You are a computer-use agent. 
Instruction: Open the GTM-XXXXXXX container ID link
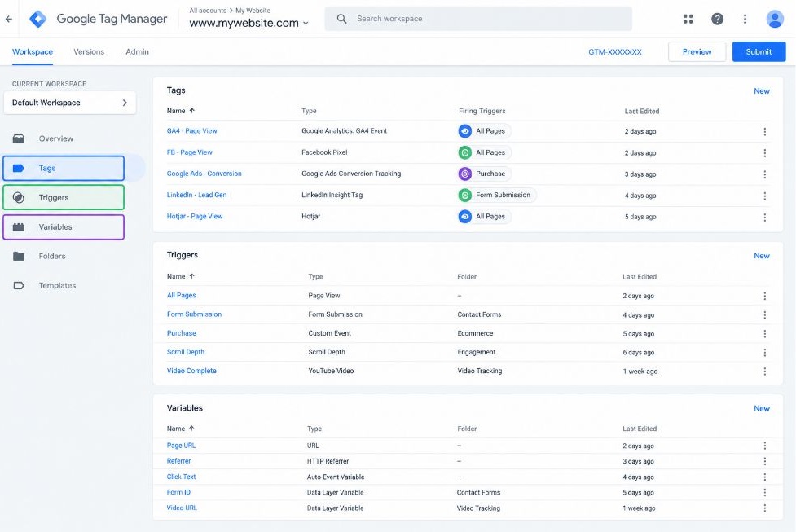(615, 52)
